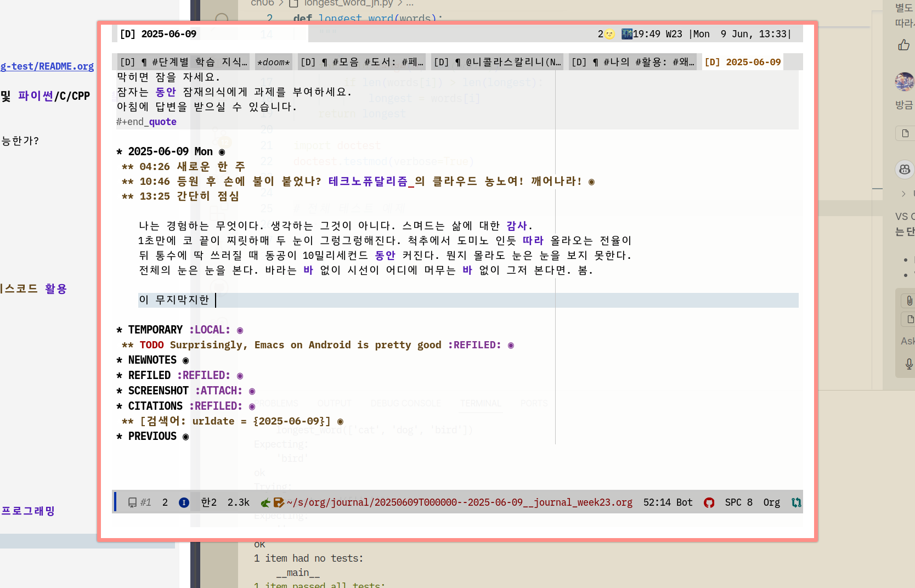Click the bookmark #1 workspace icon
Image resolution: width=915 pixels, height=588 pixels.
[132, 503]
